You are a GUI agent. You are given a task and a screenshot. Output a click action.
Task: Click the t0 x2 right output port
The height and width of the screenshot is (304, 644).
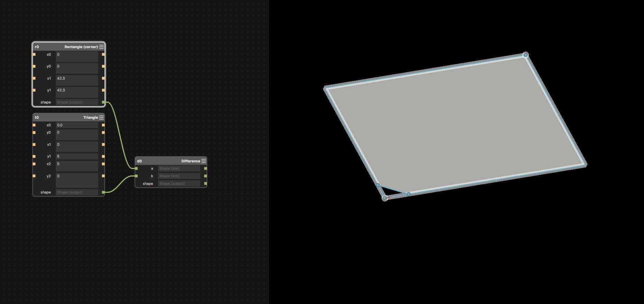click(103, 164)
